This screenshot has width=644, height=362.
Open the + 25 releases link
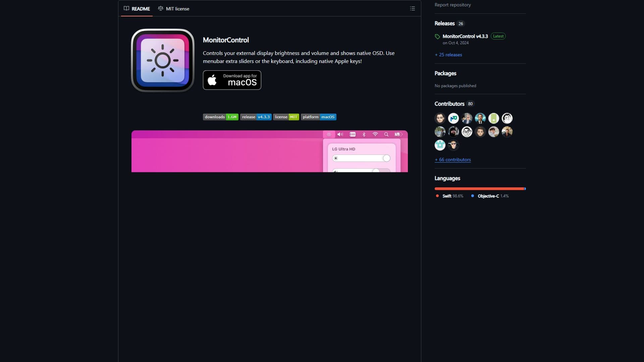coord(448,55)
